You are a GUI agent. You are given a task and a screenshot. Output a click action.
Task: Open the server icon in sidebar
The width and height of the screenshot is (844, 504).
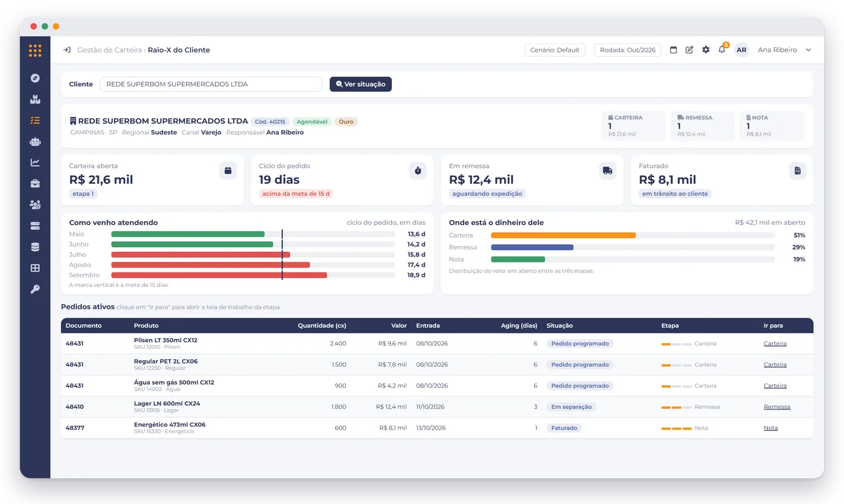[x=35, y=226]
